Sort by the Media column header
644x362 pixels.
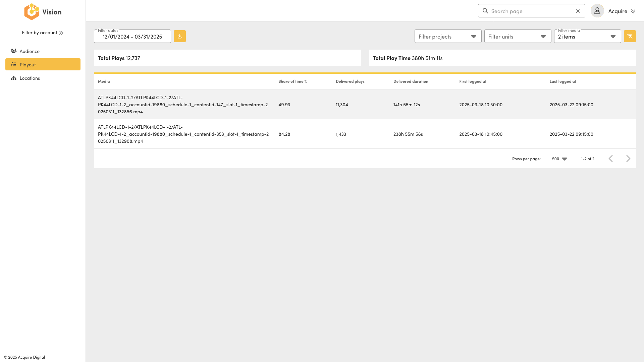point(104,81)
